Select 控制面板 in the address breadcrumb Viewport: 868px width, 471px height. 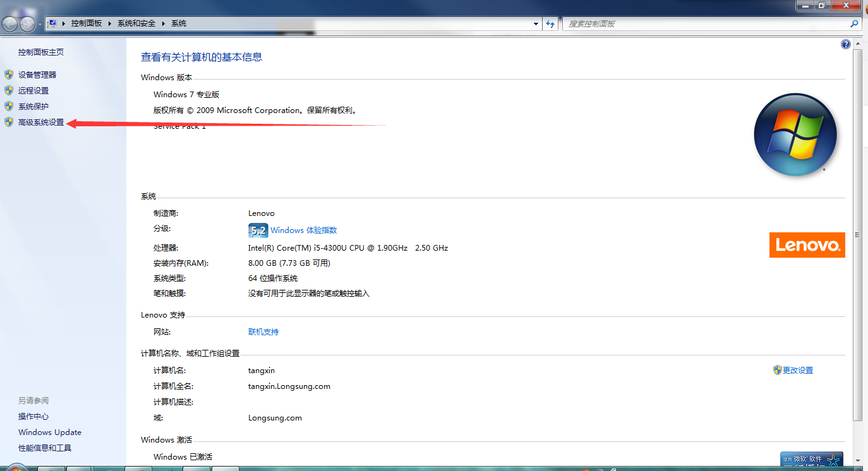(x=87, y=23)
